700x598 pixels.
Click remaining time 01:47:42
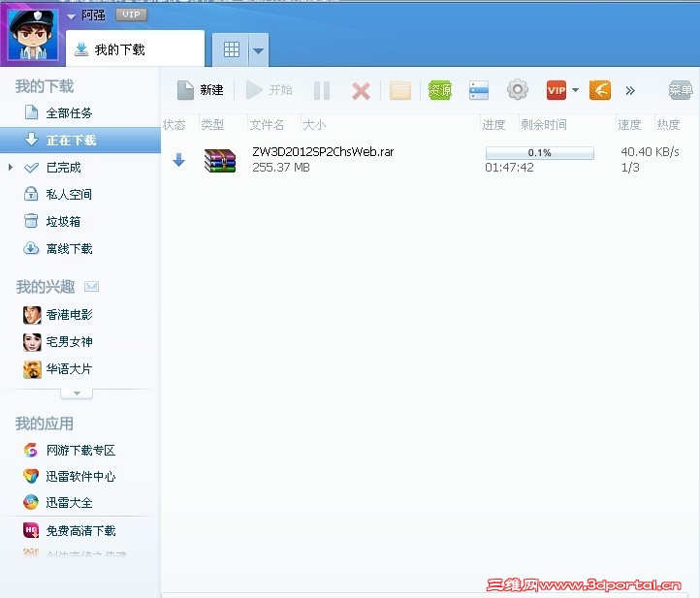click(x=509, y=168)
